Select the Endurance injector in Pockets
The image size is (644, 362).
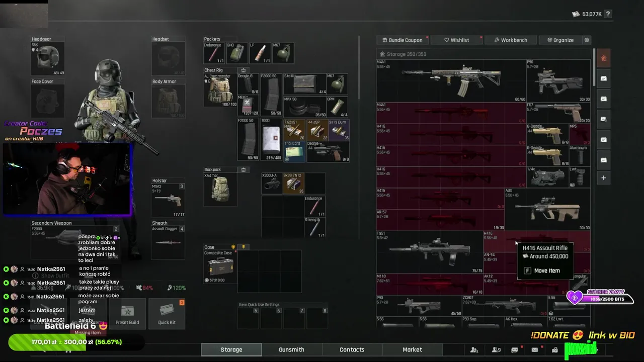(x=214, y=53)
